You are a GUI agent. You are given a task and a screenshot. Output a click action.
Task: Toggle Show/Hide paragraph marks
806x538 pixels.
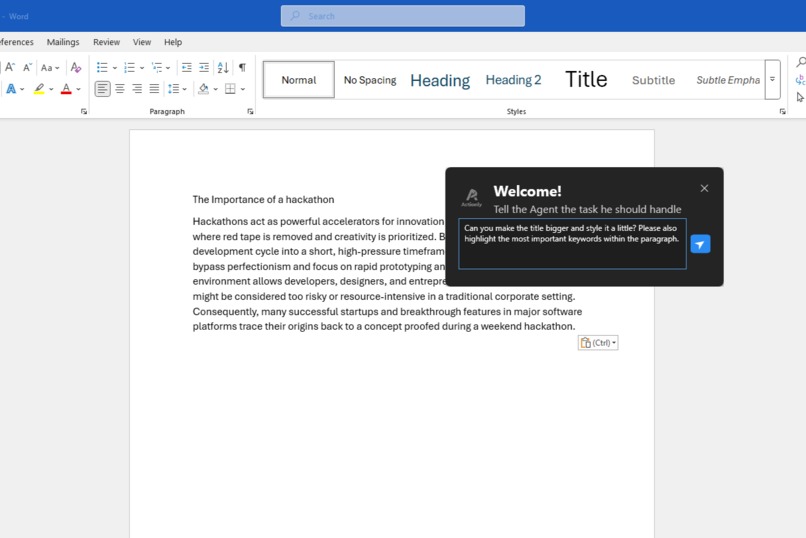pyautogui.click(x=242, y=67)
